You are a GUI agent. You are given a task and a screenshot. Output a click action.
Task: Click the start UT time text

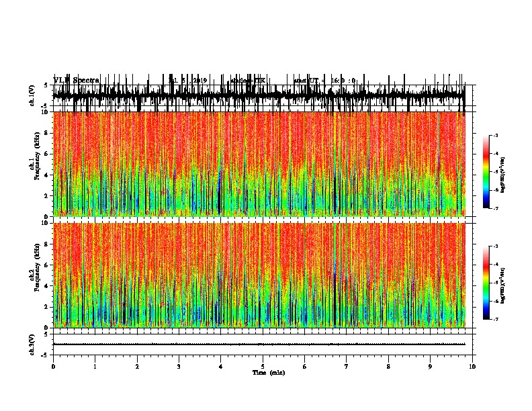324,81
